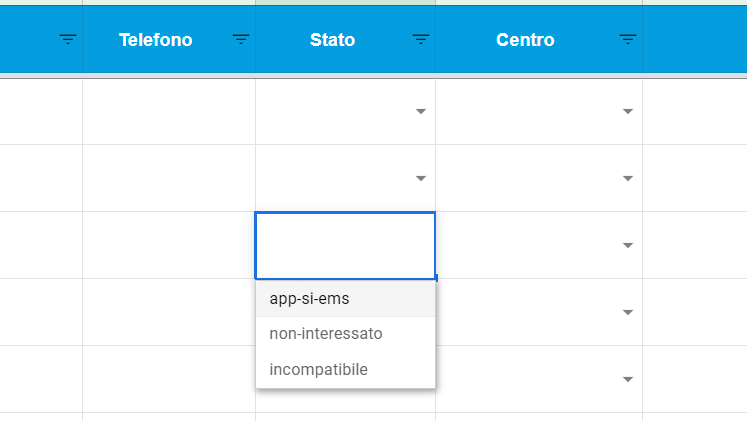747x421 pixels.
Task: Expand Stato dropdown arrow in second row
Action: click(x=421, y=179)
